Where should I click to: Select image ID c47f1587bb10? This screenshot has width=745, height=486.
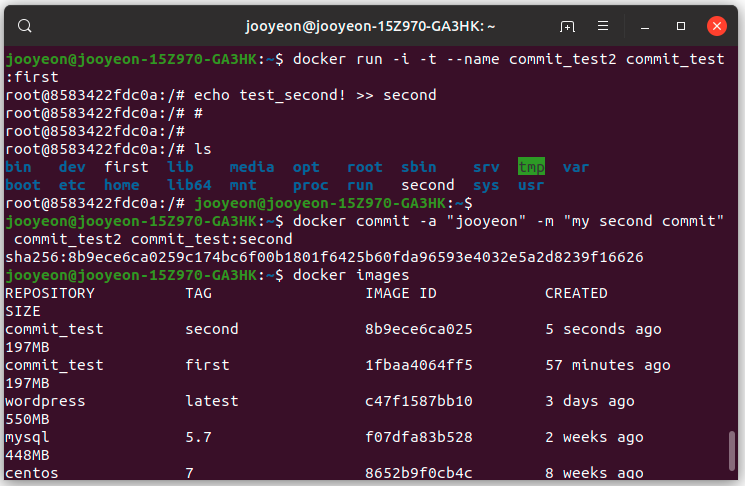click(419, 401)
